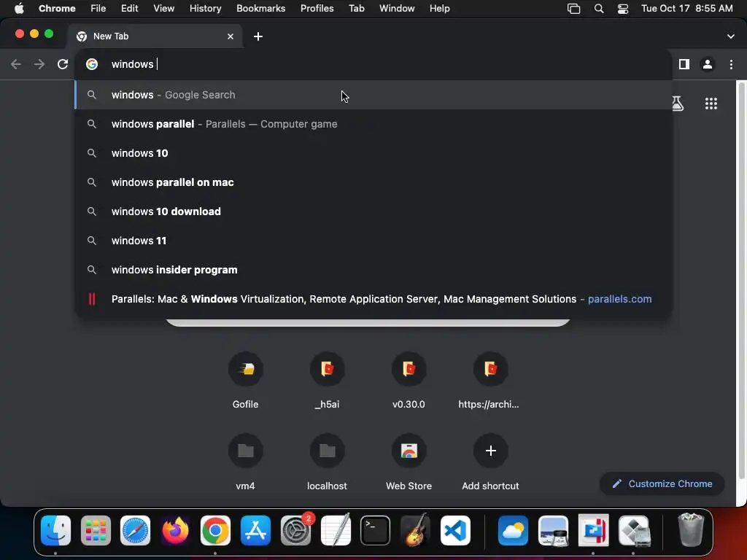Choose suggestion windows - Google Search
Image resolution: width=747 pixels, height=560 pixels.
[x=373, y=95]
